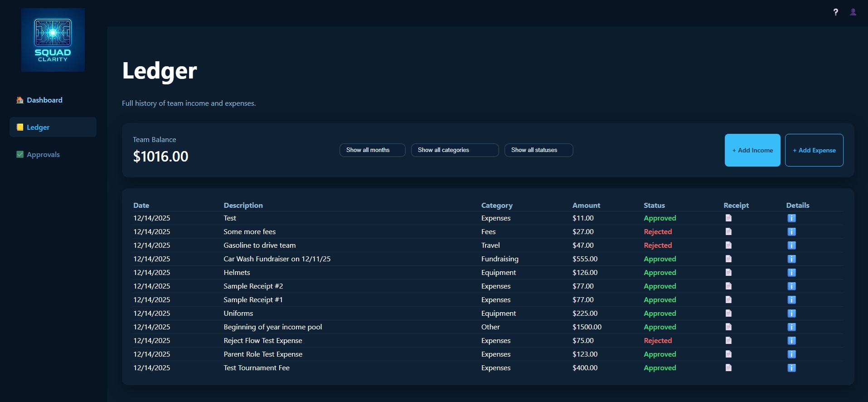The height and width of the screenshot is (402, 868).
Task: Go to Dashboard in sidebar
Action: click(x=44, y=100)
